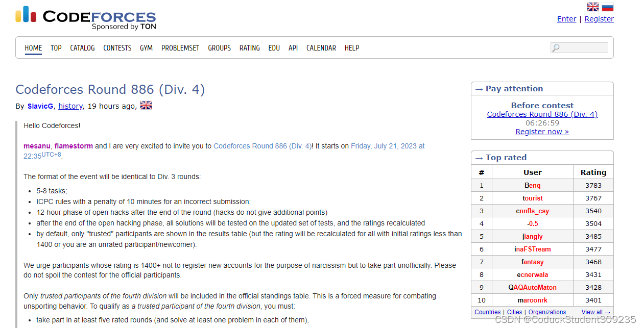644x328 pixels.
Task: Open the RATING menu item
Action: click(250, 48)
